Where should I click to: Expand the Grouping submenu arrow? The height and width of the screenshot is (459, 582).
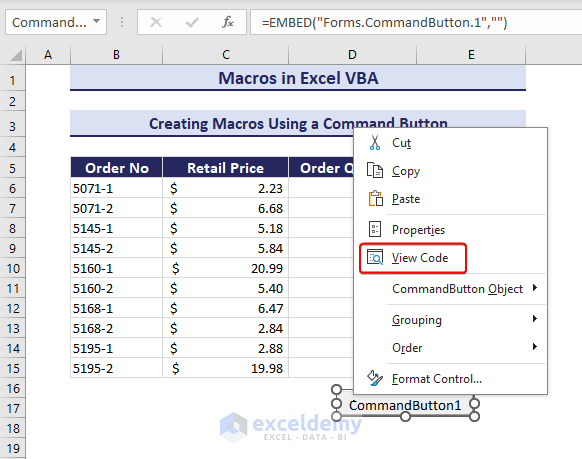pyautogui.click(x=535, y=318)
